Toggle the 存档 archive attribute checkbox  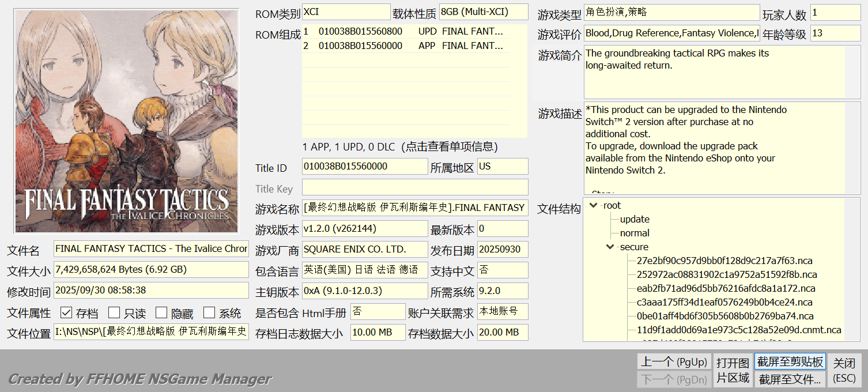click(x=66, y=313)
